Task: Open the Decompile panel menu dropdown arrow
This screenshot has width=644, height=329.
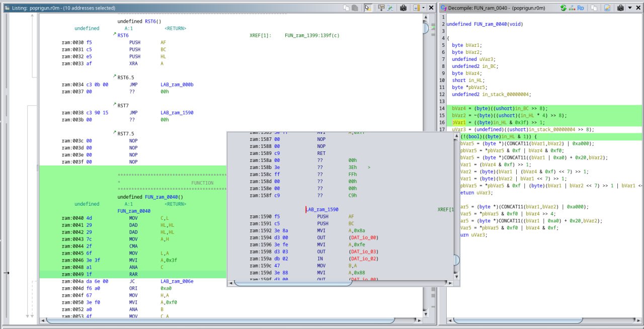Action: point(629,8)
